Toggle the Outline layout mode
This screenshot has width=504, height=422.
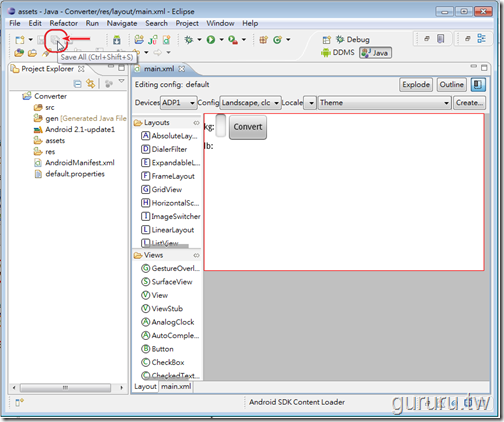[451, 85]
